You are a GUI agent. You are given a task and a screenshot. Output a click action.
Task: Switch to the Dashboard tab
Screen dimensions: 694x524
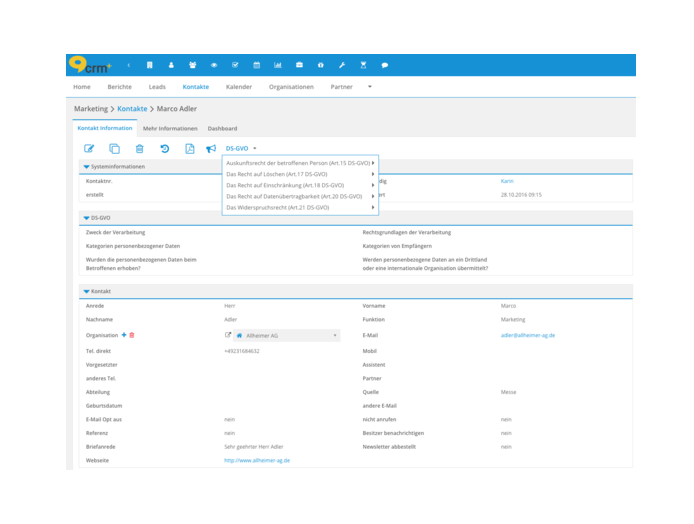coord(222,128)
